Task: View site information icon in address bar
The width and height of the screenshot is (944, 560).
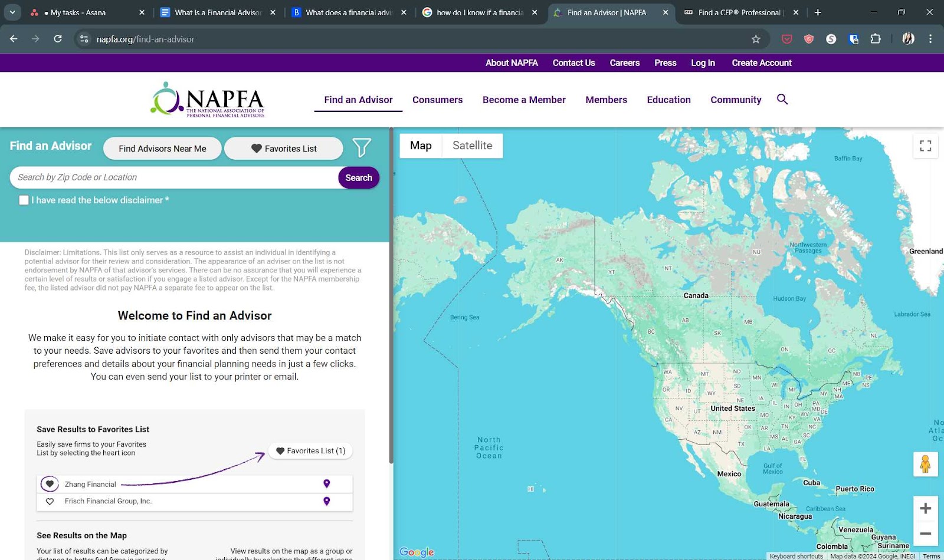Action: click(x=84, y=39)
